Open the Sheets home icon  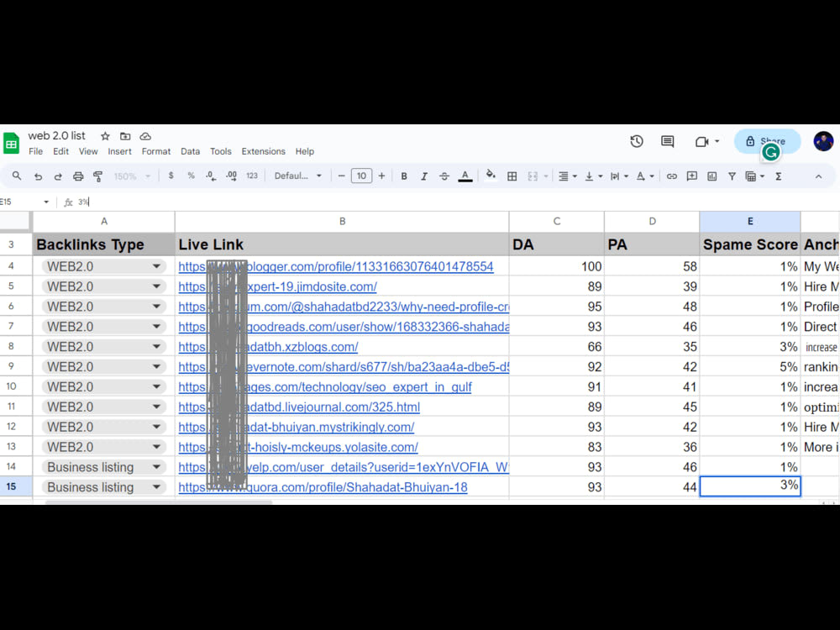coord(11,144)
